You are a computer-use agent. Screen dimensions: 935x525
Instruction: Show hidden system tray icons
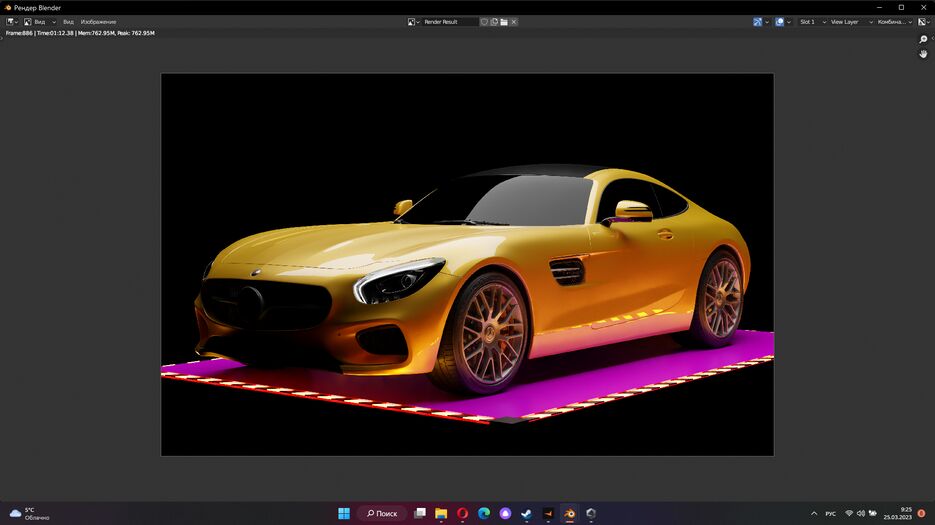tap(814, 513)
